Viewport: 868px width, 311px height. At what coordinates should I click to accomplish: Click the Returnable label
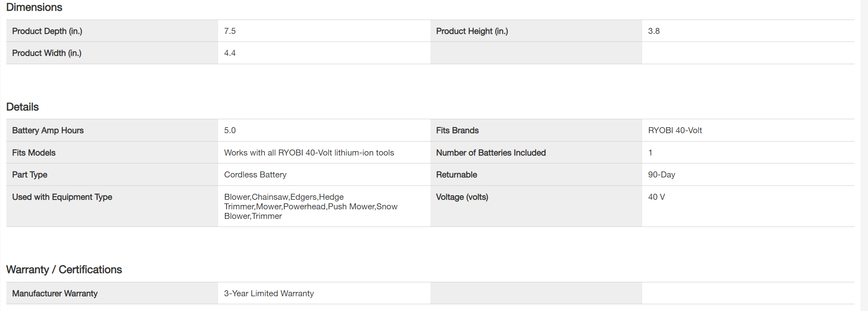(x=456, y=175)
